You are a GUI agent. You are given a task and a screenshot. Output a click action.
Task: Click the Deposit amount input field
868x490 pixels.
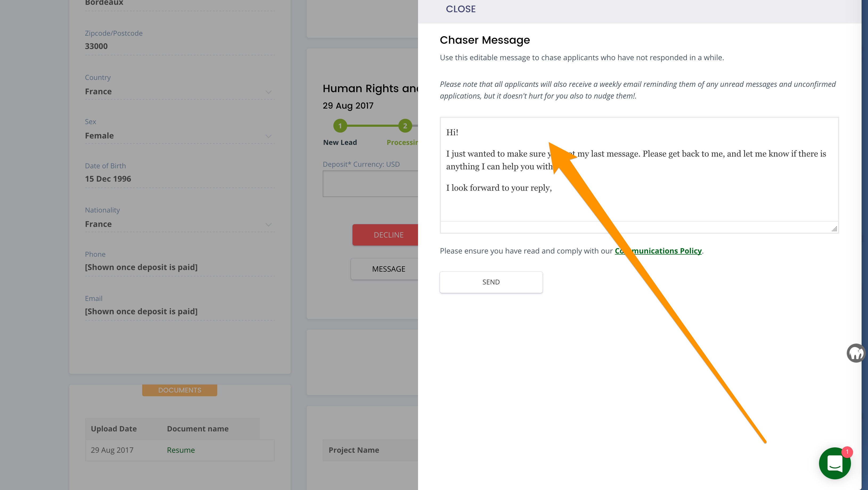click(x=370, y=184)
